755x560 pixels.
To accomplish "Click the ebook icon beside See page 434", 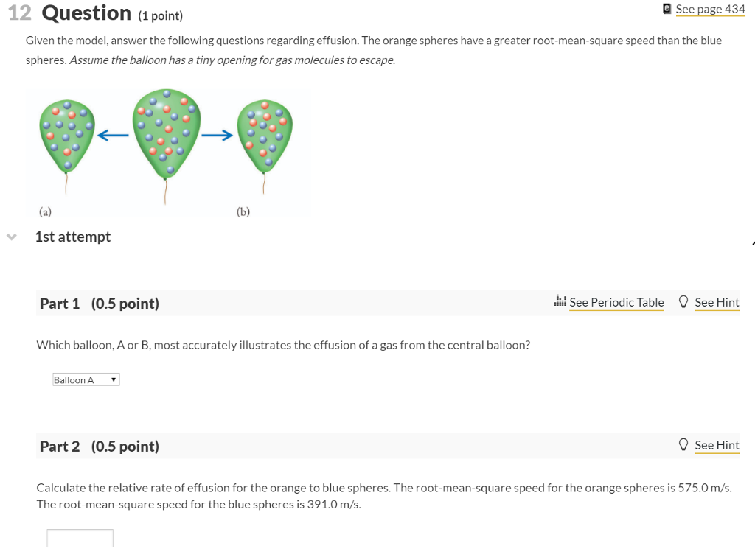I will (x=665, y=9).
